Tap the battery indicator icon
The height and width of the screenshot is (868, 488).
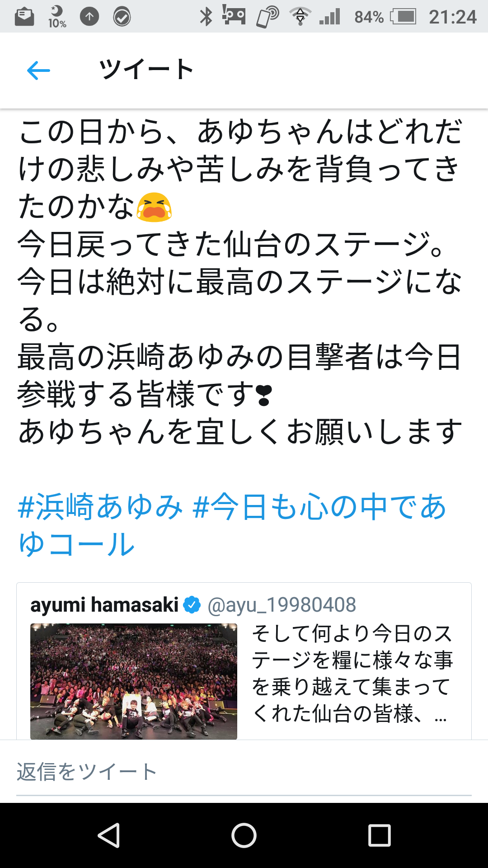[404, 17]
